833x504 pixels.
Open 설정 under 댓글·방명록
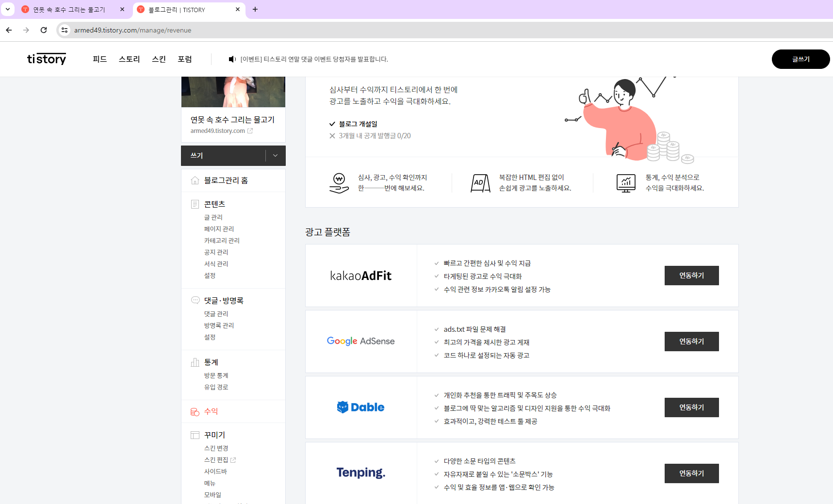click(x=210, y=337)
